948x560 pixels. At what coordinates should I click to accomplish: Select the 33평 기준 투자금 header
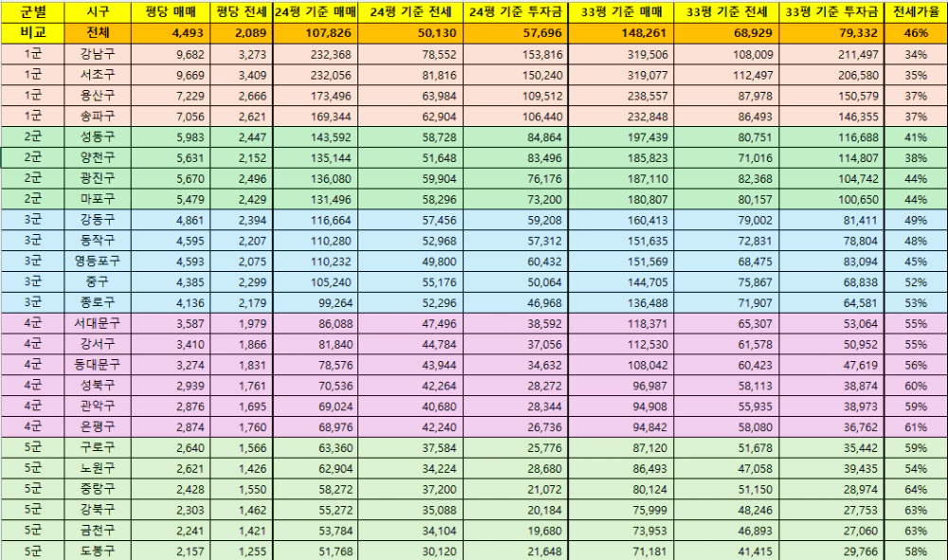(831, 12)
